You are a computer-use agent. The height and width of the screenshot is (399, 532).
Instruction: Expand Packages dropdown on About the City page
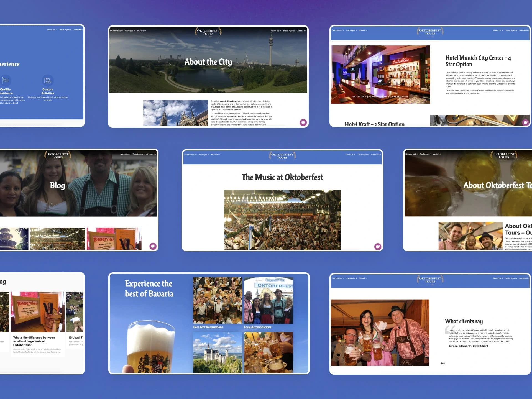tap(130, 31)
